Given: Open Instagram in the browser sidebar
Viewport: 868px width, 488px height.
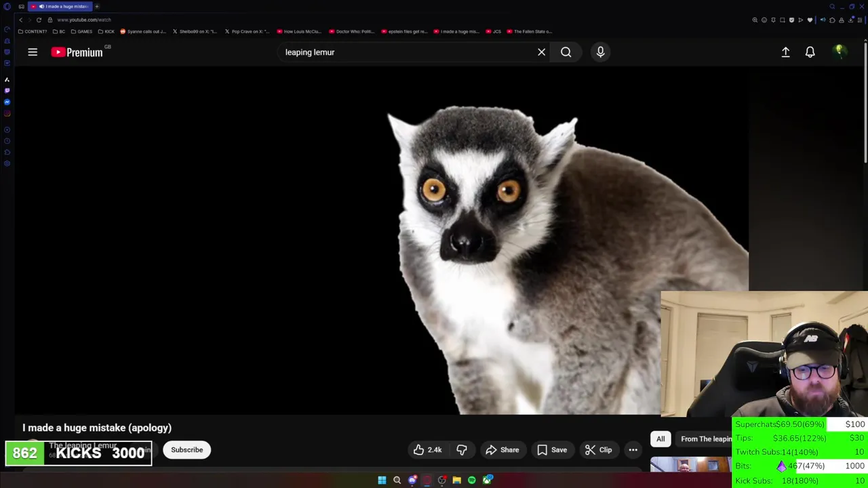Looking at the screenshot, I should (x=7, y=113).
